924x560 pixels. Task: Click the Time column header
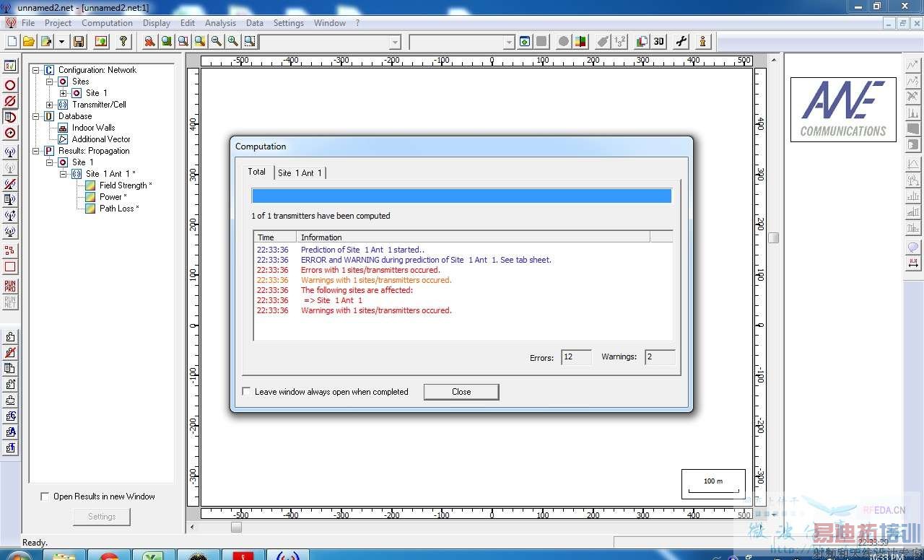(x=275, y=237)
